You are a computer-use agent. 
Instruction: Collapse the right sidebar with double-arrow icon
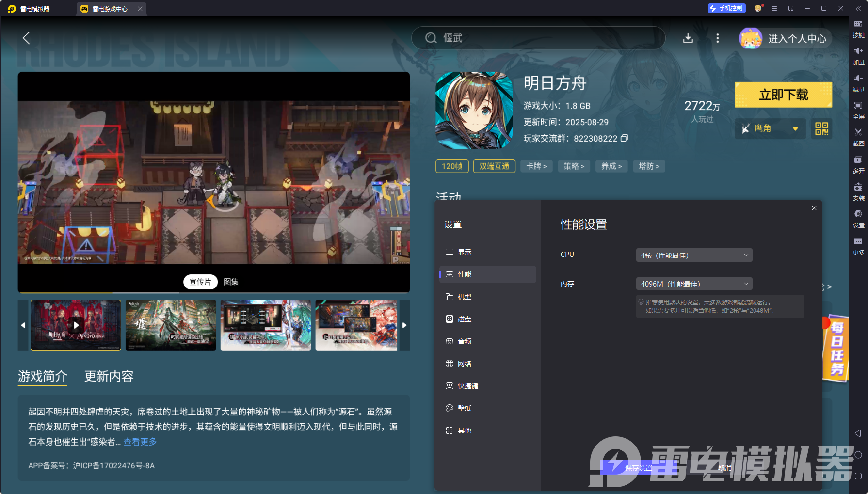point(858,9)
